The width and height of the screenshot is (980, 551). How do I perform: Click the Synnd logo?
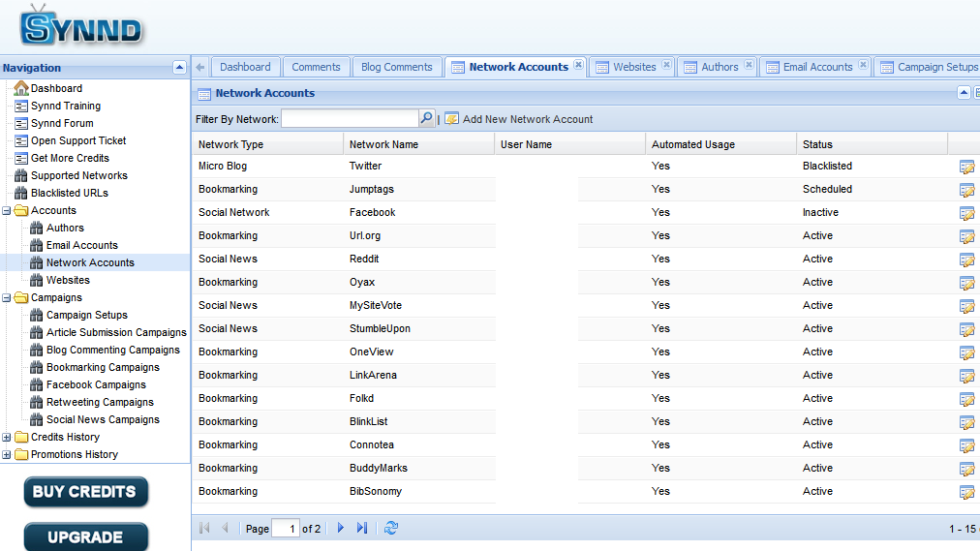[80, 26]
